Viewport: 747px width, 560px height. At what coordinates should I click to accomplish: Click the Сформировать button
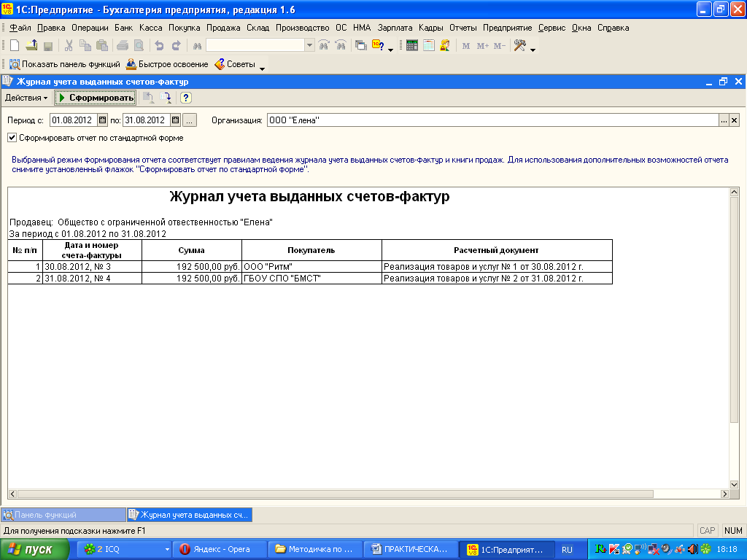(x=96, y=98)
